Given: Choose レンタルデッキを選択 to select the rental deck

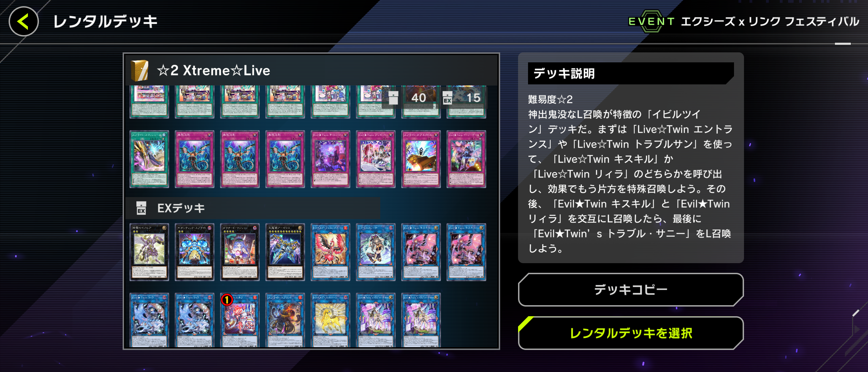Looking at the screenshot, I should [x=631, y=333].
